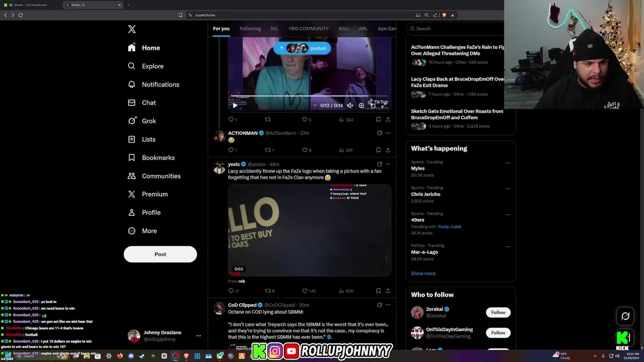The height and width of the screenshot is (362, 644).
Task: Switch to the N3. tab
Action: coord(275,29)
